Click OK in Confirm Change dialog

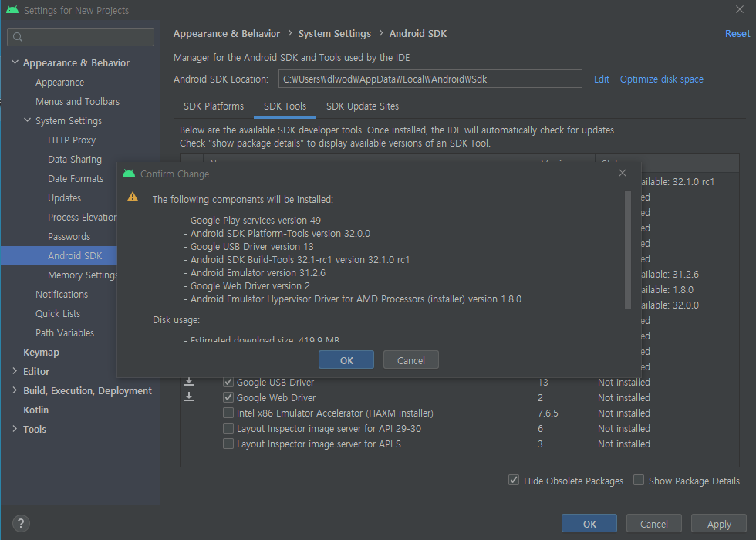pos(346,360)
